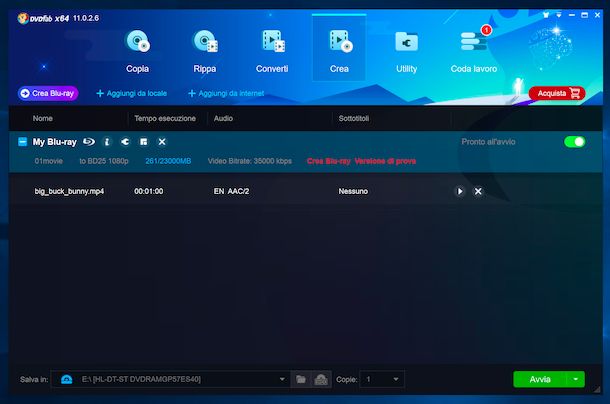Open the Utility module

pyautogui.click(x=407, y=51)
